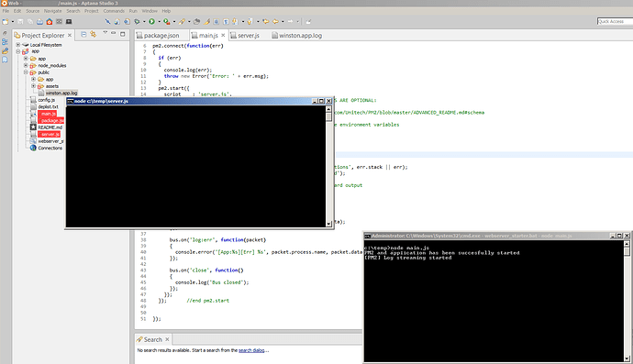Expand the node_modules folder
This screenshot has width=633, height=364.
point(26,65)
